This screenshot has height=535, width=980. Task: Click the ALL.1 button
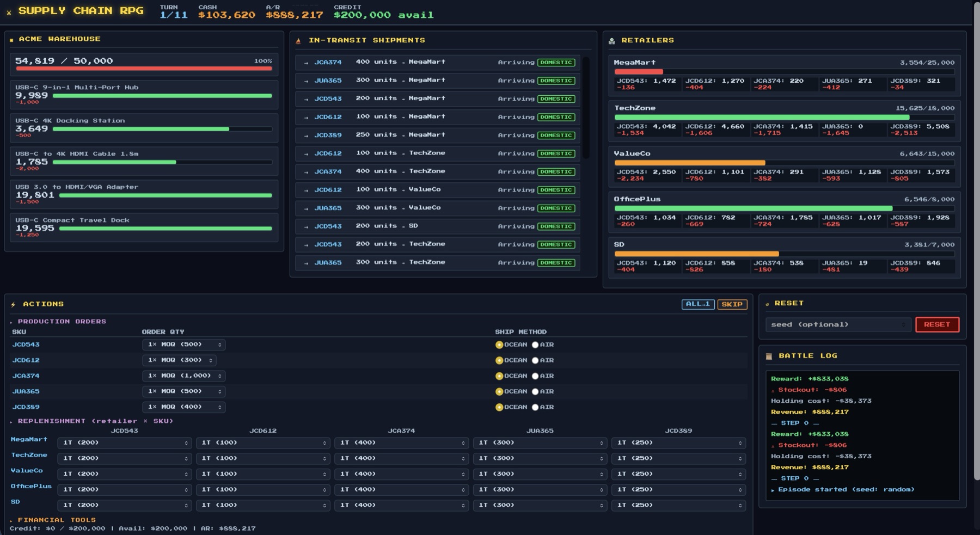698,304
